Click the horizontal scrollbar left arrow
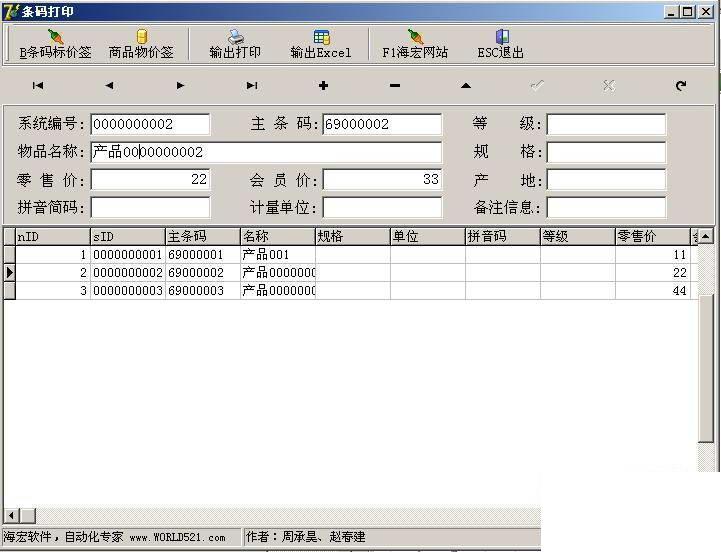 pyautogui.click(x=11, y=515)
